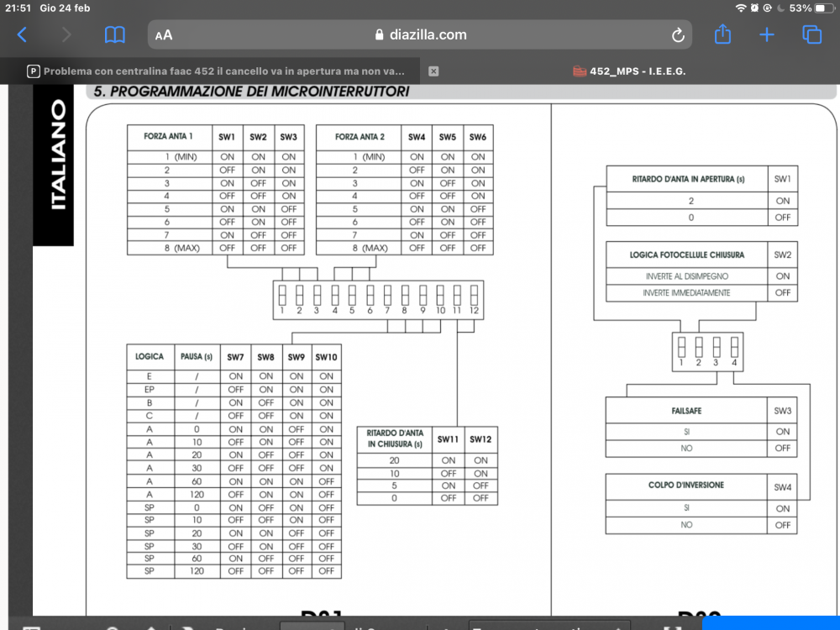Screen dimensions: 840x630
Task: Tap the vertical ITALIANO language label
Action: click(x=58, y=155)
